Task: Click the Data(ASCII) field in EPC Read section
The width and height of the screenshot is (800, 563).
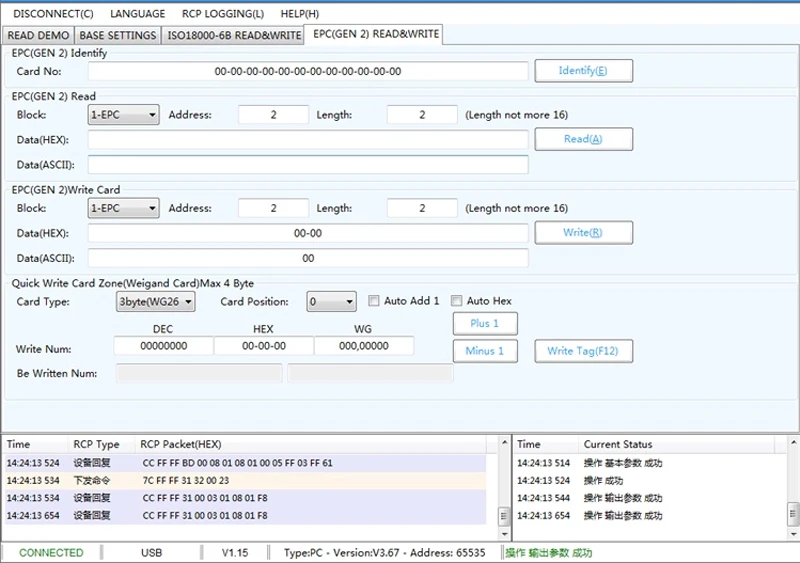Action: pyautogui.click(x=308, y=165)
